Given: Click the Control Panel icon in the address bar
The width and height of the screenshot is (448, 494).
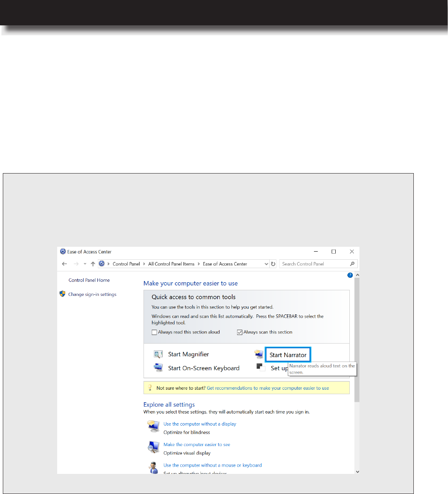Looking at the screenshot, I should click(x=102, y=264).
